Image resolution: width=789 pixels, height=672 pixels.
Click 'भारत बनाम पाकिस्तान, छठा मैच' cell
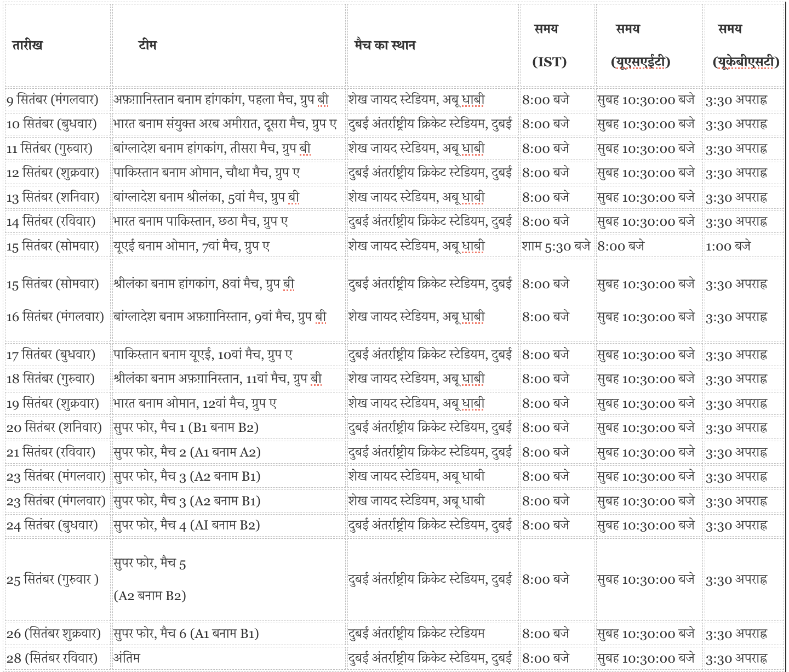201,221
